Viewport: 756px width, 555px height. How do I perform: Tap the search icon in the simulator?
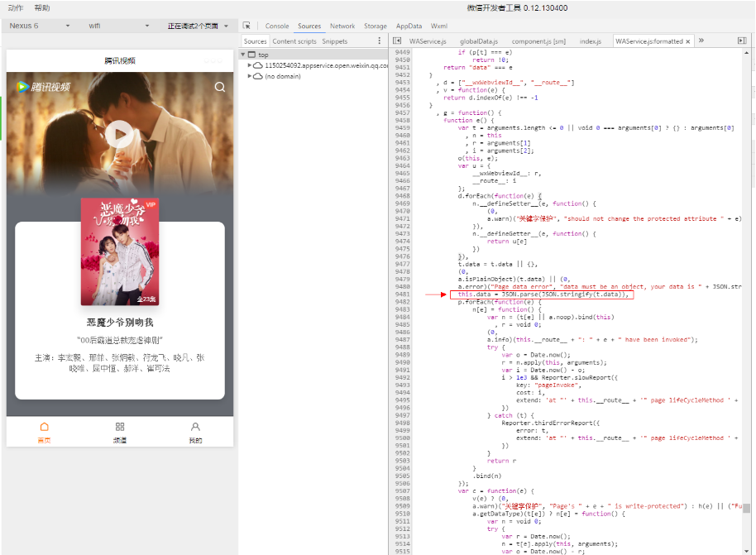click(220, 87)
